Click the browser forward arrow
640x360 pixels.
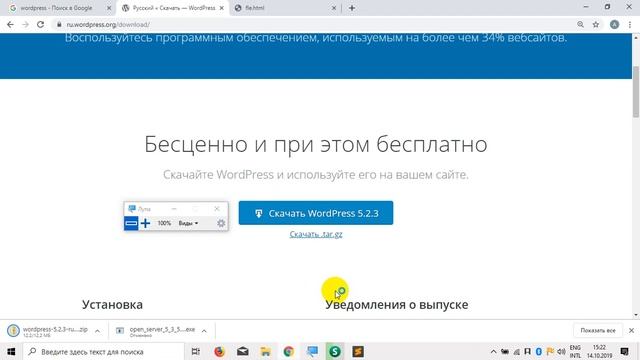[25, 24]
